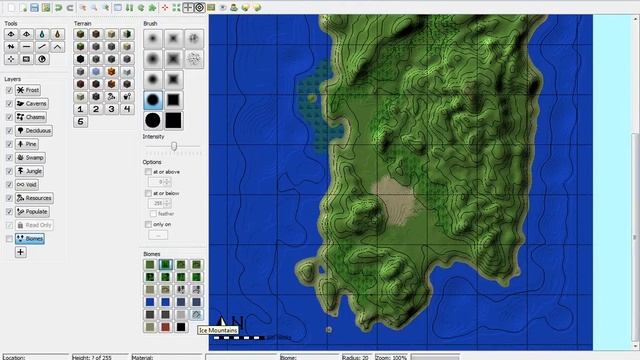Uncheck the Resources layer checkbox
Image resolution: width=640 pixels, height=360 pixels.
(x=9, y=198)
